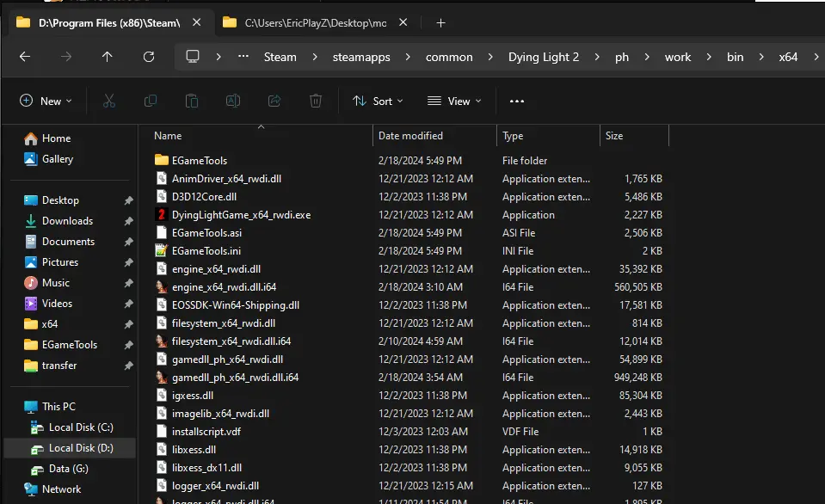Sort files by the Size column header
825x504 pixels.
coord(635,136)
